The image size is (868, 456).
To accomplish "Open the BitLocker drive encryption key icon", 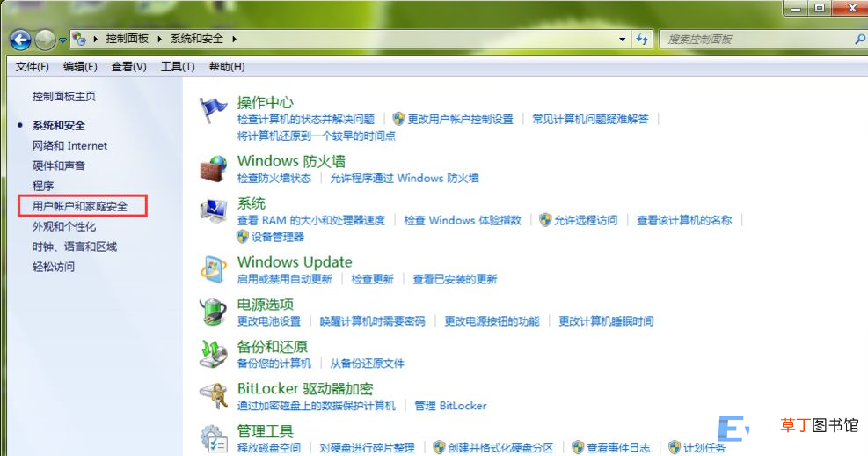I will point(213,396).
